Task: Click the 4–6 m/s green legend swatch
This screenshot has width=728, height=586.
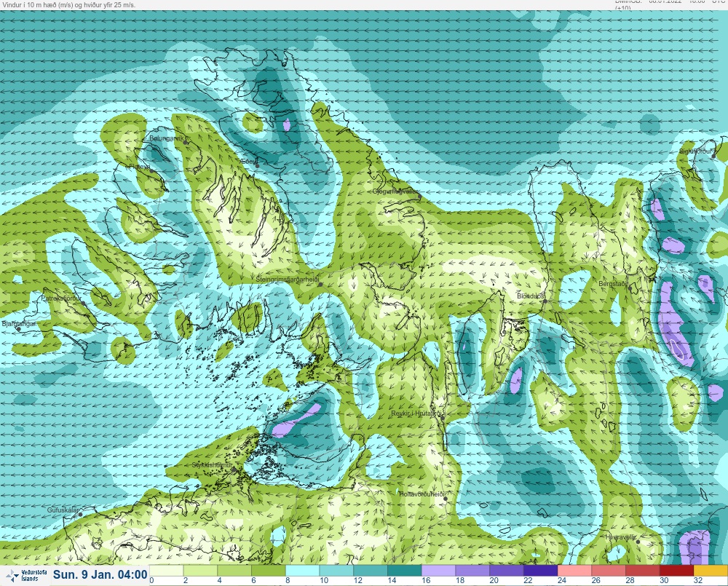Action: 234,570
